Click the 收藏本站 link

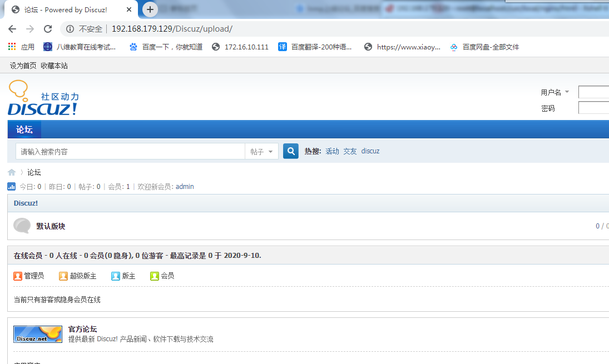[54, 66]
